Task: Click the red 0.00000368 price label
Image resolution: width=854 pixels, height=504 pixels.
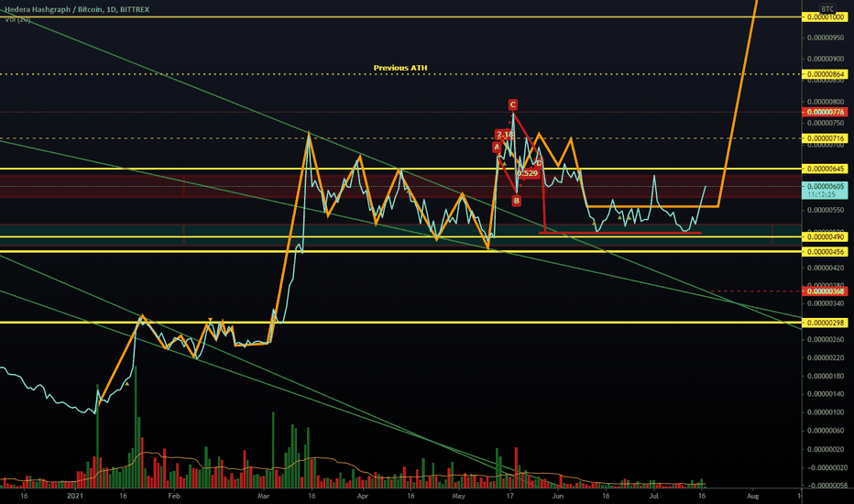Action: [x=825, y=291]
